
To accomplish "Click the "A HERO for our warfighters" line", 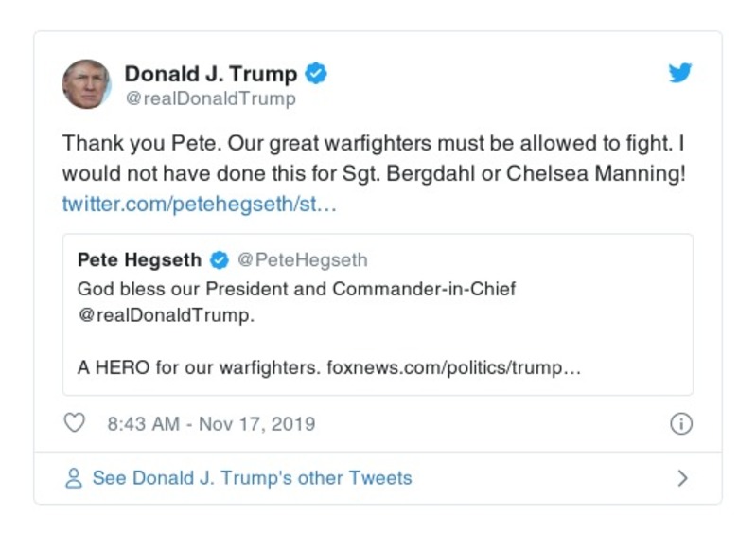I will coord(199,367).
